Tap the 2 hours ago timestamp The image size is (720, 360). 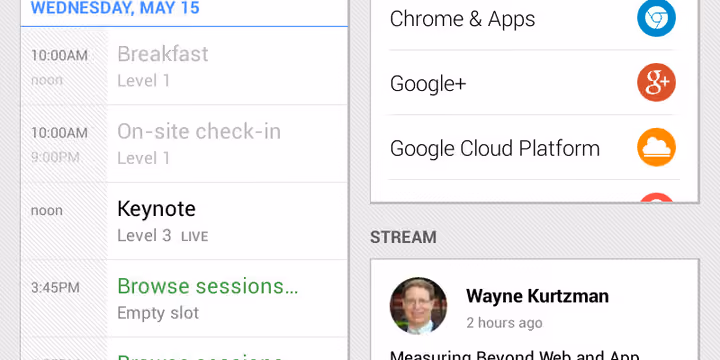click(504, 323)
